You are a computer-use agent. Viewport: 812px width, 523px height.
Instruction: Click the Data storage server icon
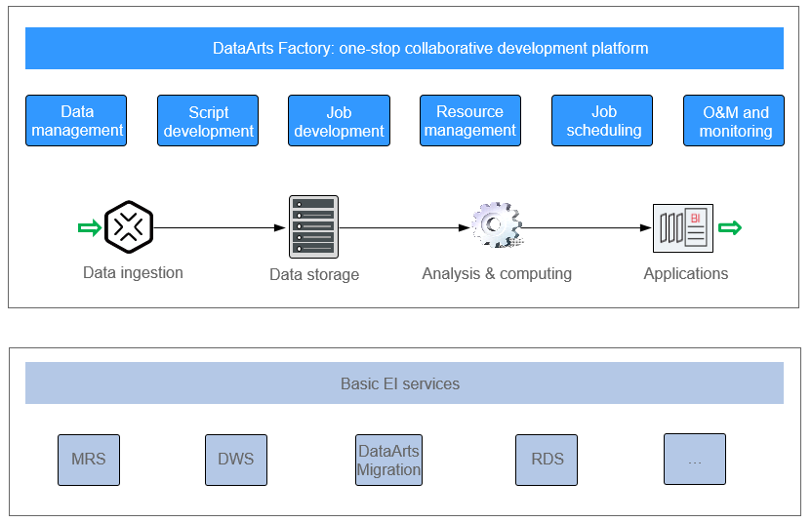pyautogui.click(x=314, y=226)
